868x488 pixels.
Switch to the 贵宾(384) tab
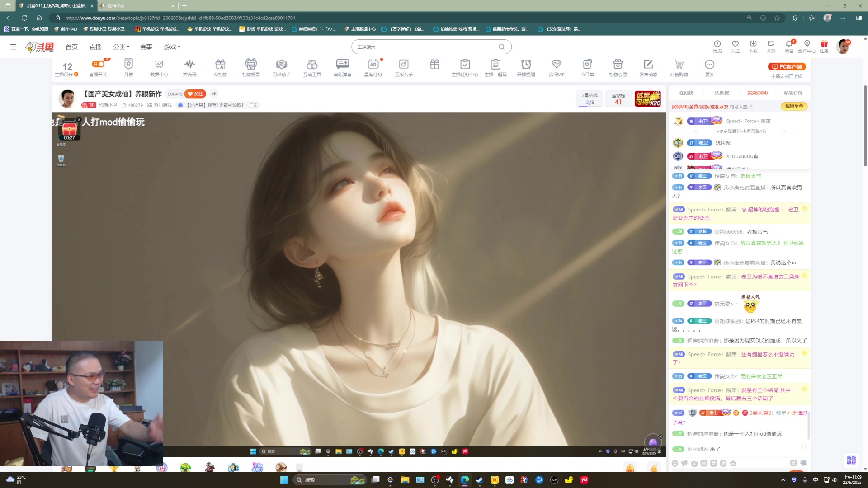757,93
